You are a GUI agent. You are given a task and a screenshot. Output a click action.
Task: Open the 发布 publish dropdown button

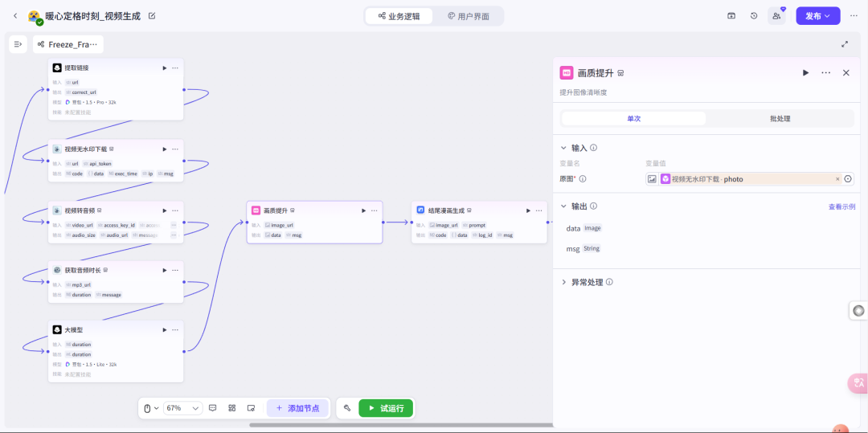coord(817,16)
